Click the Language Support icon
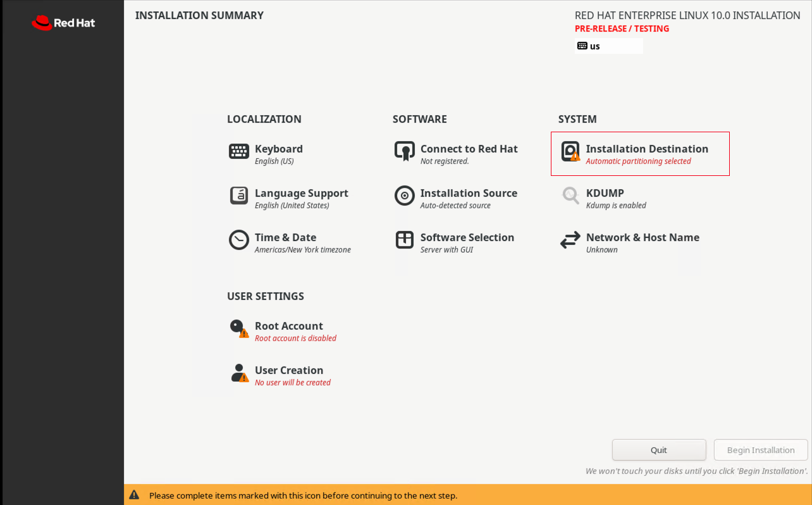812x505 pixels. pyautogui.click(x=239, y=196)
